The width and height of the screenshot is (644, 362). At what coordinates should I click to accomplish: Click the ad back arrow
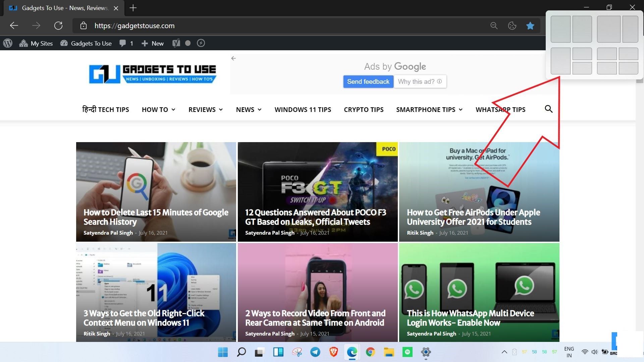(x=233, y=58)
